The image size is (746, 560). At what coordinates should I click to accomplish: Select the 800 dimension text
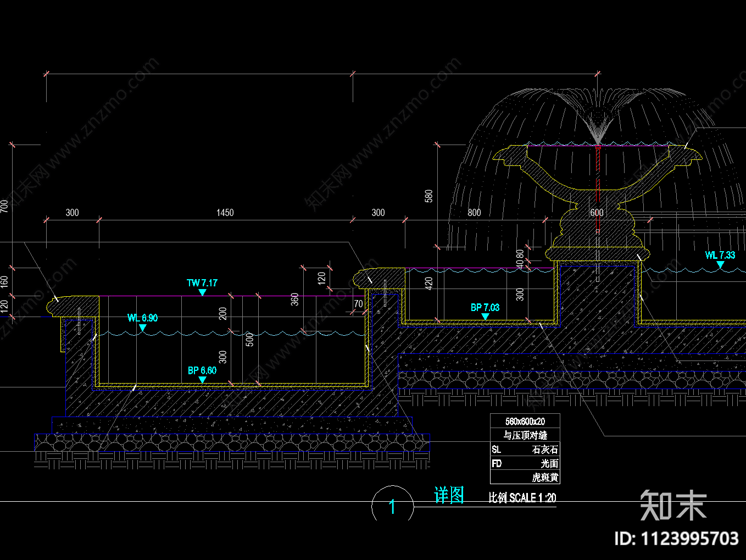[x=474, y=213]
